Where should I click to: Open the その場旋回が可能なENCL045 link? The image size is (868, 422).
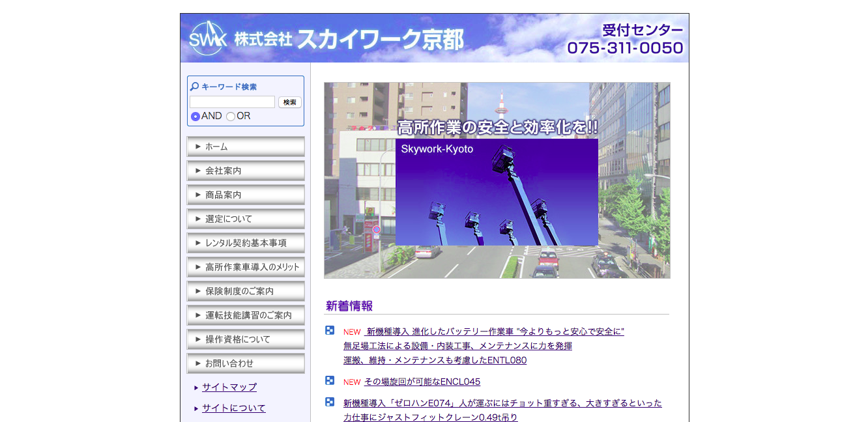(424, 382)
